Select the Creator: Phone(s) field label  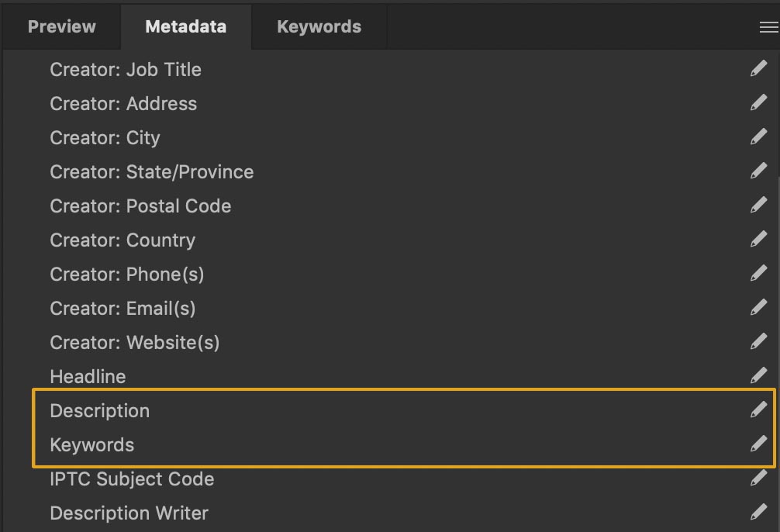click(127, 275)
